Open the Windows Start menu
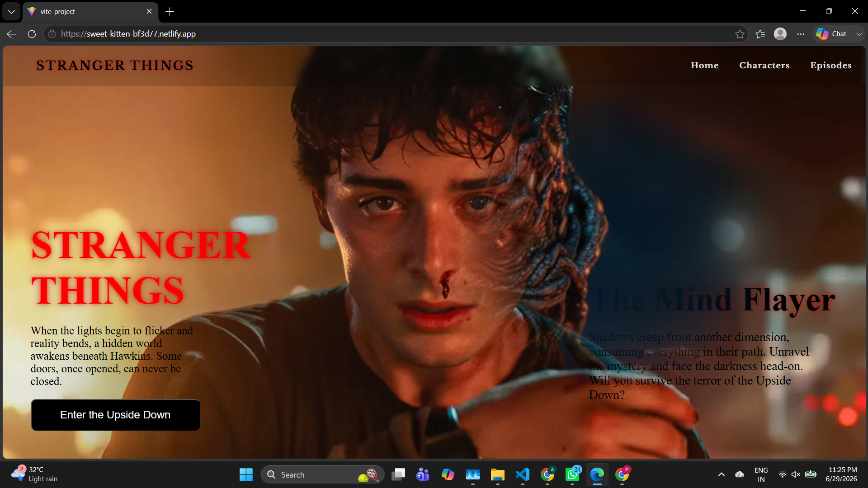 [246, 475]
